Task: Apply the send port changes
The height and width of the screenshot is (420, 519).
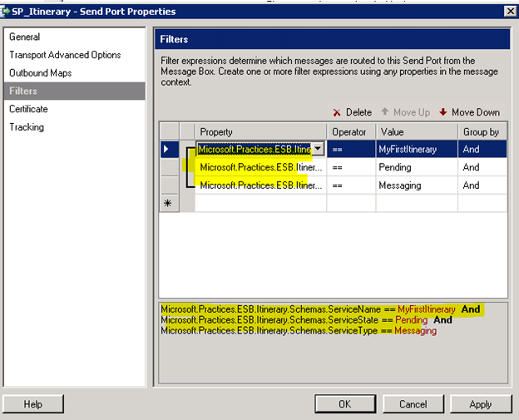Action: (481, 404)
